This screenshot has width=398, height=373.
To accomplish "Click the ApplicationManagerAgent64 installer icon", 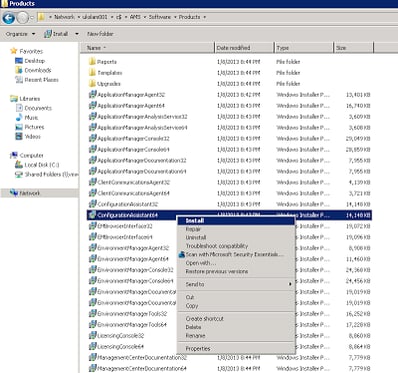I will click(x=92, y=105).
